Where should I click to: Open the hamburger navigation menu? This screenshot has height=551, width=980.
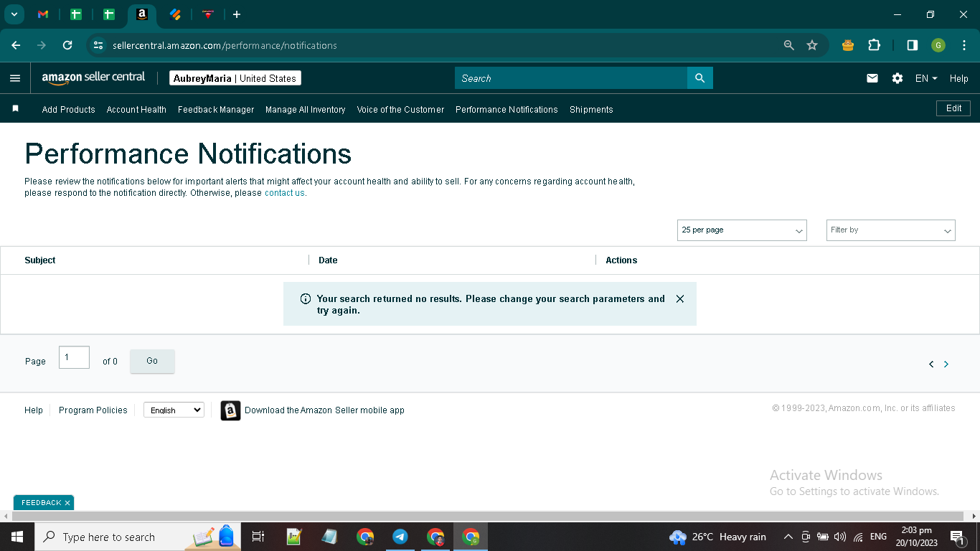coord(15,78)
